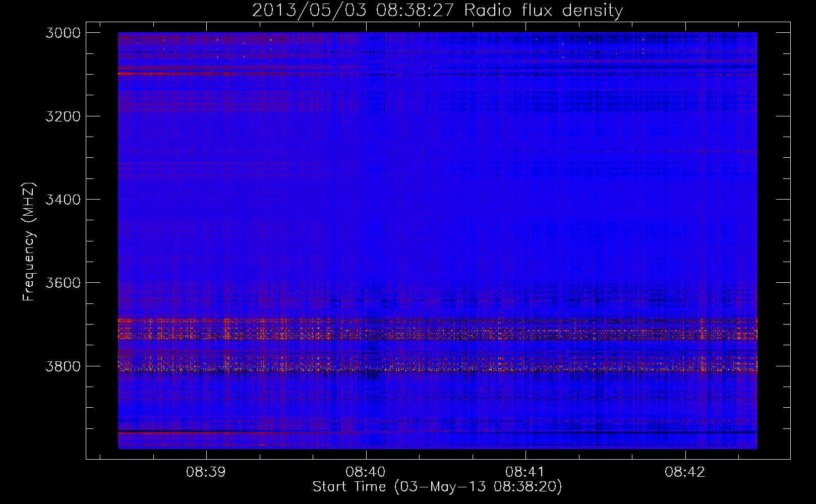This screenshot has height=504, width=816.
Task: Click the 'Start Time (03-May-13 08:38:20)' label
Action: [437, 487]
